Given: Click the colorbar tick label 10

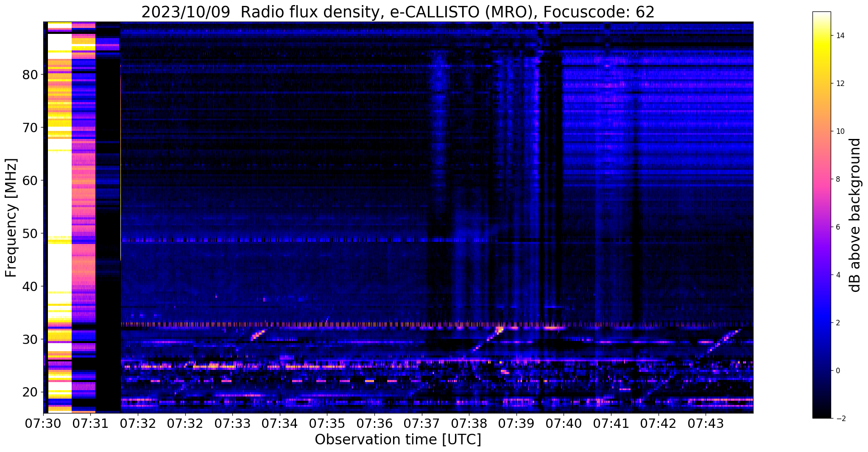Looking at the screenshot, I should tap(840, 131).
